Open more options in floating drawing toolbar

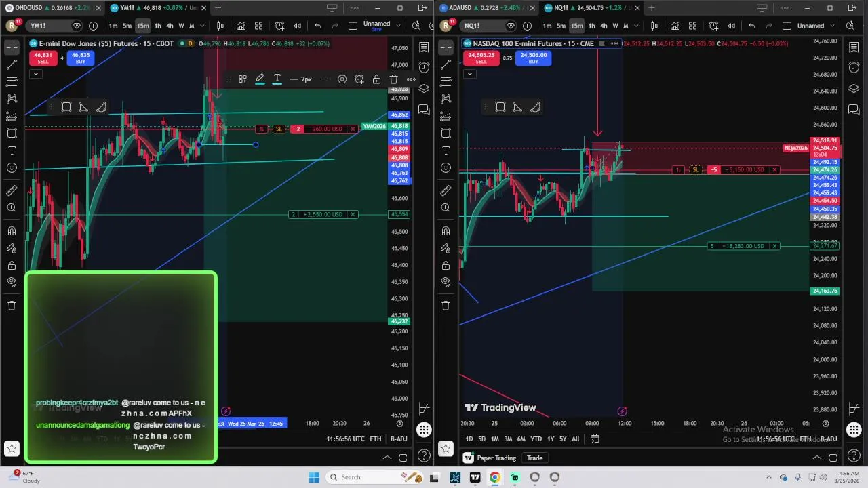(x=411, y=79)
